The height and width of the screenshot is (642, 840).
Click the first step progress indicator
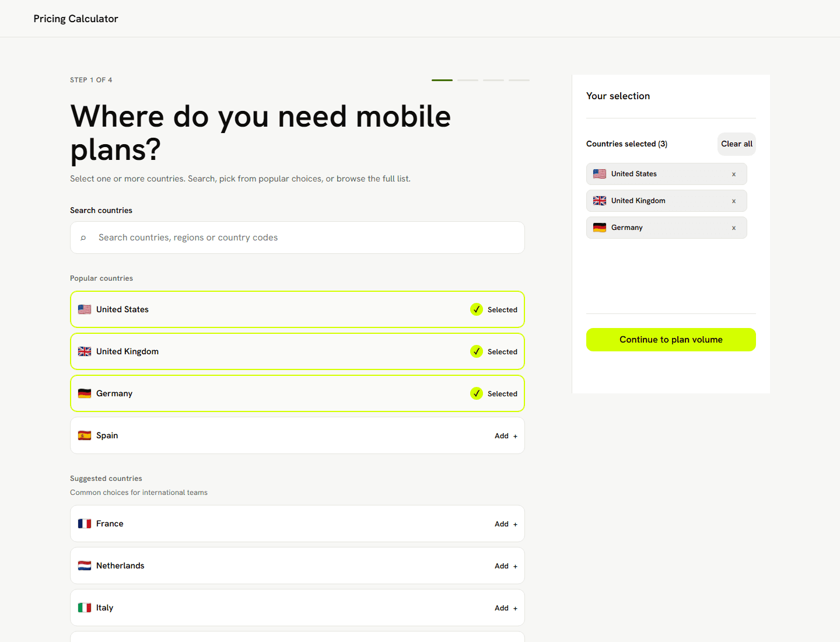(x=442, y=80)
